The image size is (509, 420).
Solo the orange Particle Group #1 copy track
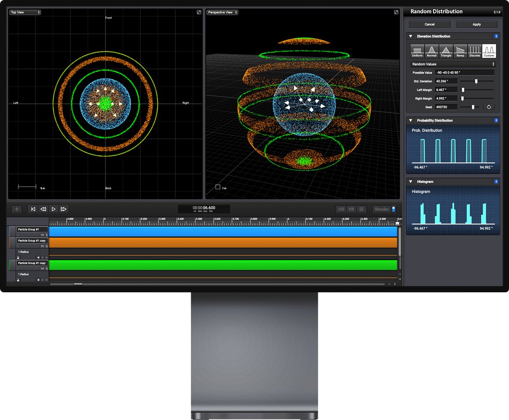[x=46, y=246]
